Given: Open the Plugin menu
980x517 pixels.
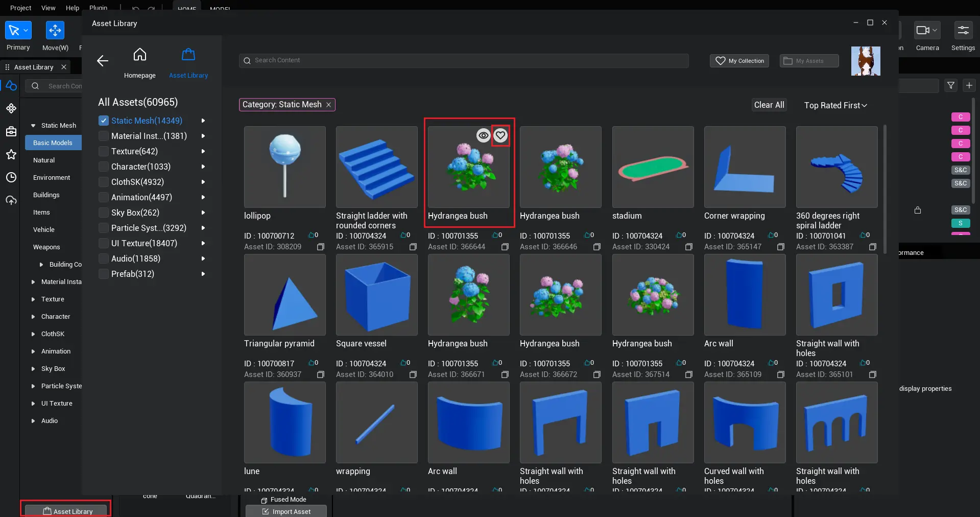Looking at the screenshot, I should [x=99, y=8].
